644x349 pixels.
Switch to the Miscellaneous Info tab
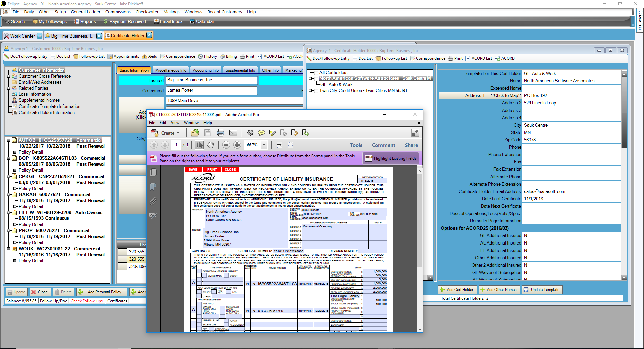point(171,70)
